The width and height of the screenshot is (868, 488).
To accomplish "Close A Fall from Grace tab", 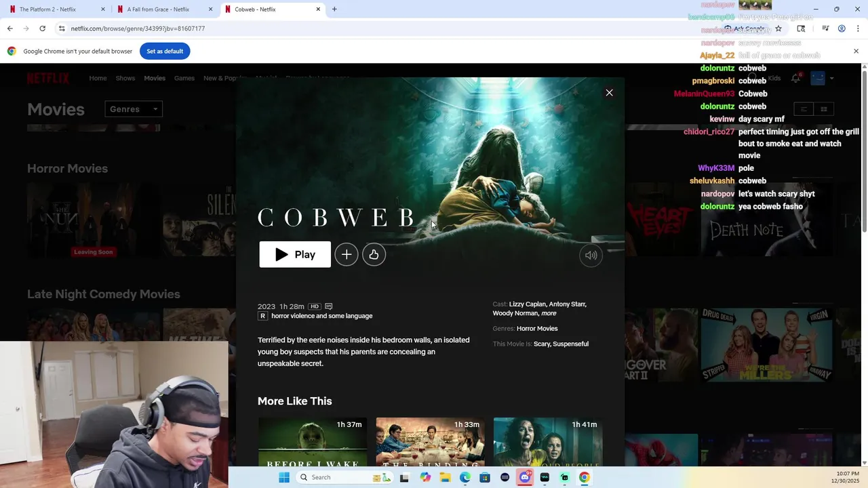I will pos(211,9).
